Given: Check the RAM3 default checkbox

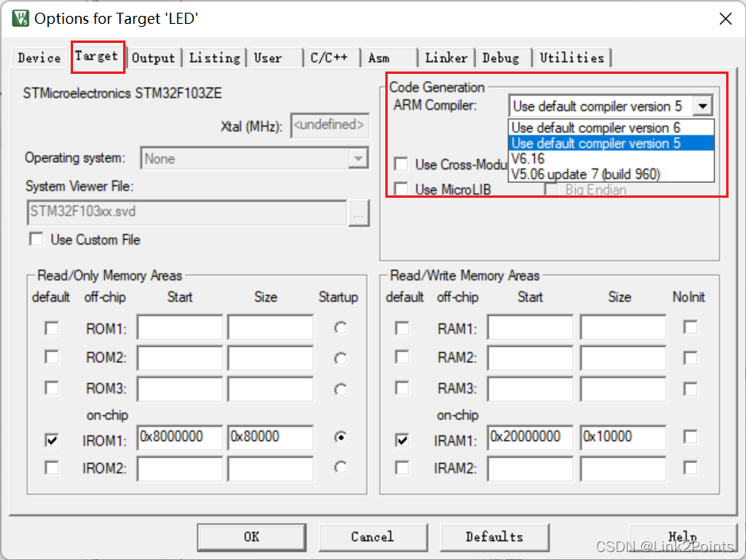Looking at the screenshot, I should [402, 388].
